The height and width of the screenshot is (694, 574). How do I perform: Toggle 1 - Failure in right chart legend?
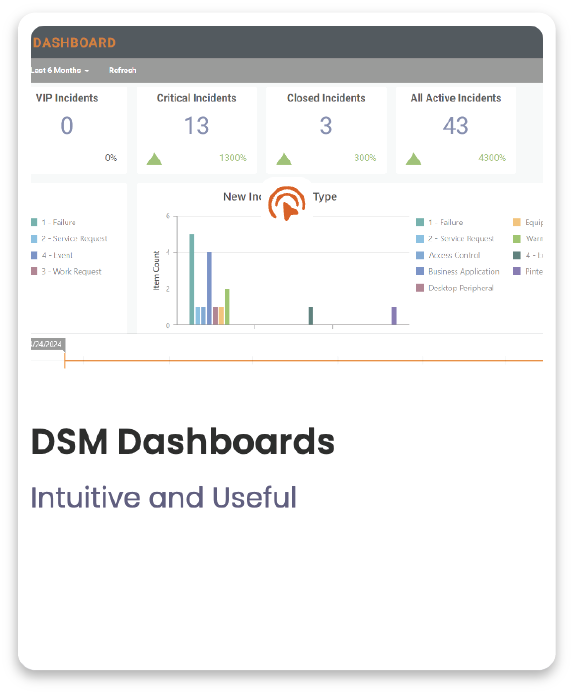pyautogui.click(x=439, y=222)
